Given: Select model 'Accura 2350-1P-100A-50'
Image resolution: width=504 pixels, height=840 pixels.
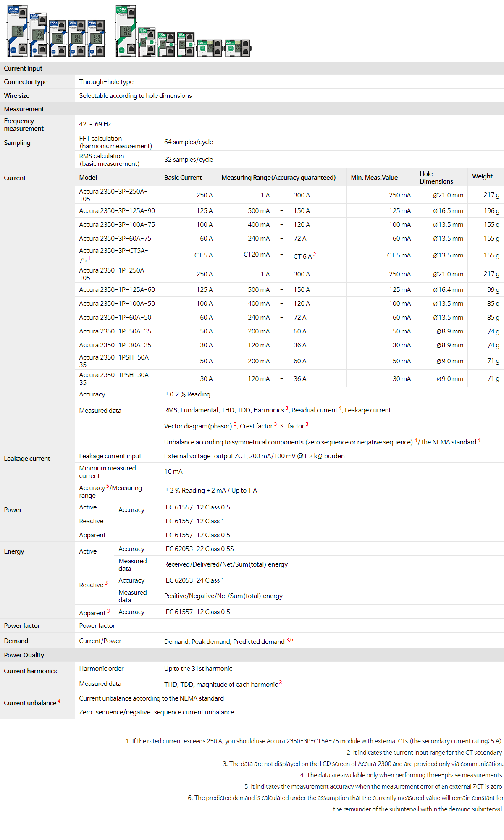Looking at the screenshot, I should (117, 304).
